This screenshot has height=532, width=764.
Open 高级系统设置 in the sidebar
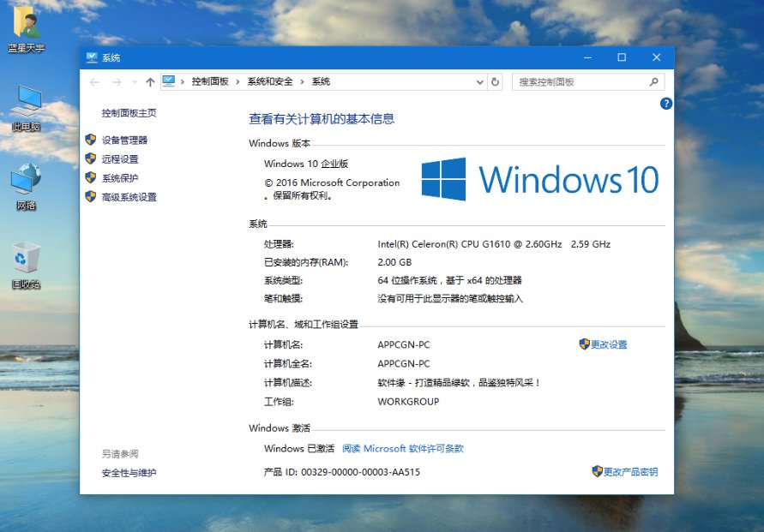(x=129, y=196)
